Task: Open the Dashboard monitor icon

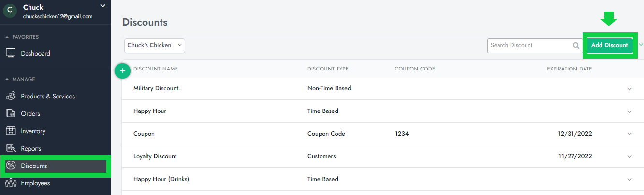Action: (x=11, y=53)
